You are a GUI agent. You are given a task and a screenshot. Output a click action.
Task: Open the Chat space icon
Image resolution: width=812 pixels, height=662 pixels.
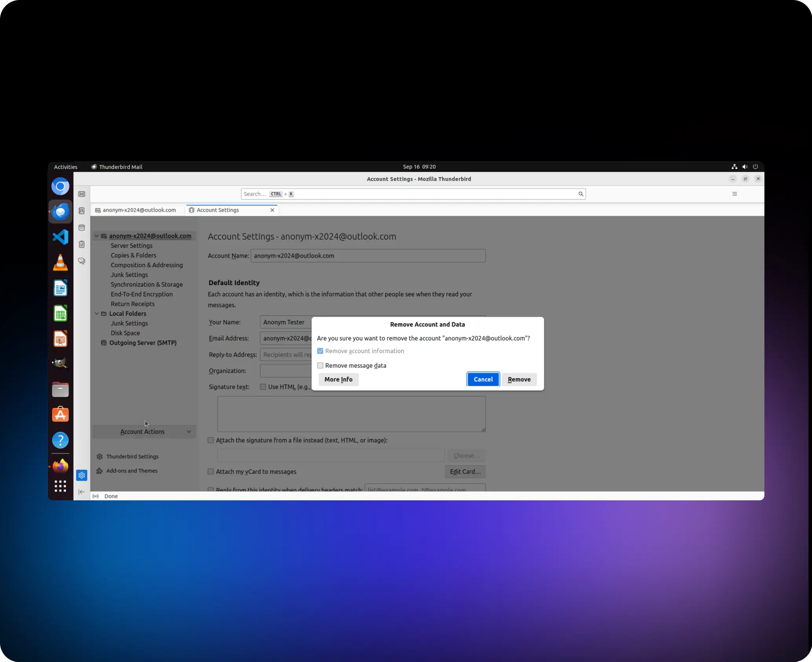tap(82, 261)
